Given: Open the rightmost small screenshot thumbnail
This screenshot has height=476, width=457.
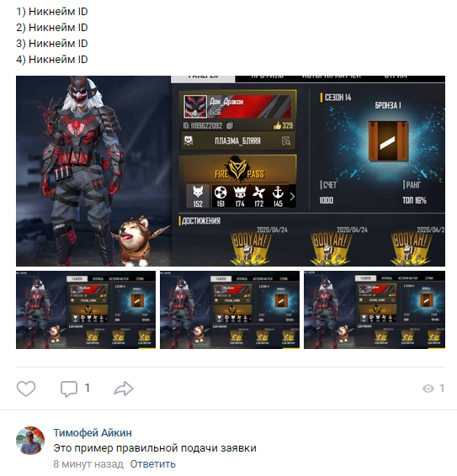Looking at the screenshot, I should point(375,310).
